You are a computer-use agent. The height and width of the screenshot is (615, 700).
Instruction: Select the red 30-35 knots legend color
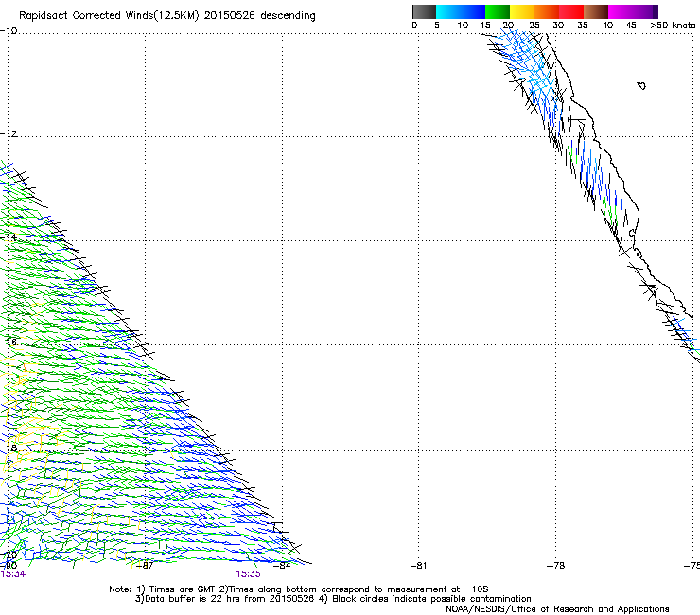pyautogui.click(x=571, y=11)
